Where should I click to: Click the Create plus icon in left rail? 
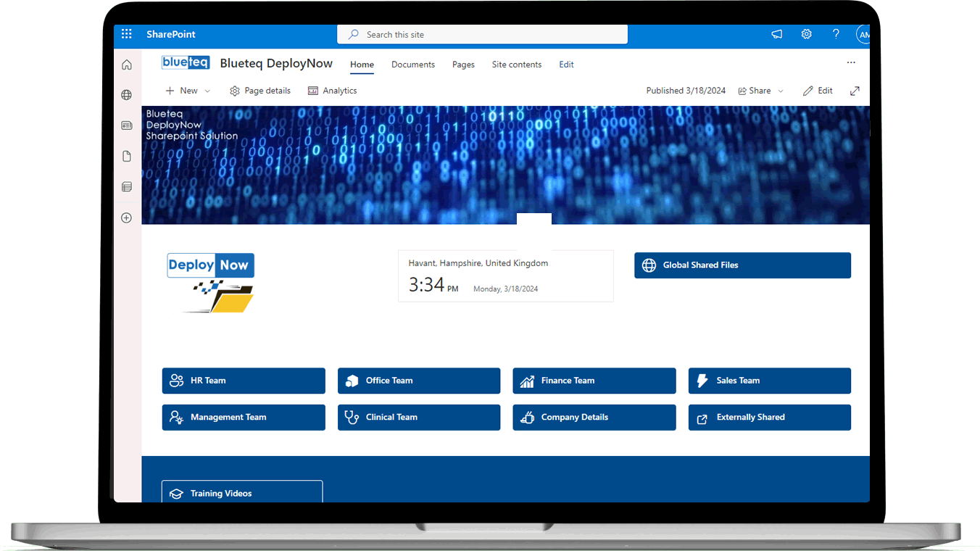127,217
